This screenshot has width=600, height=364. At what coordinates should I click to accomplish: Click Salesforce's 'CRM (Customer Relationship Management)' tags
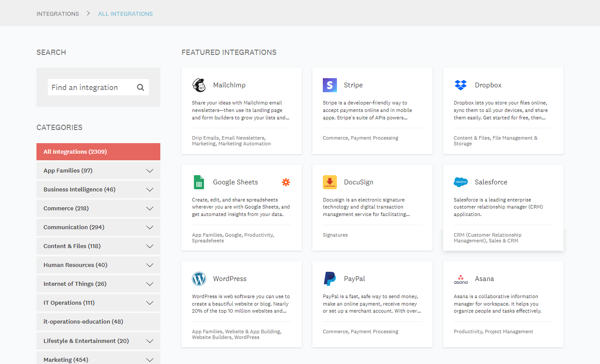coord(488,238)
